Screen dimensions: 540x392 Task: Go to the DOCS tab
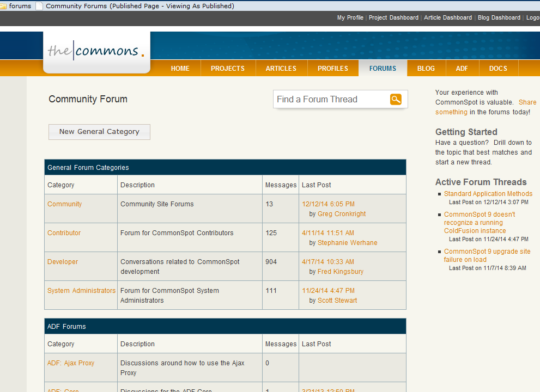[498, 68]
